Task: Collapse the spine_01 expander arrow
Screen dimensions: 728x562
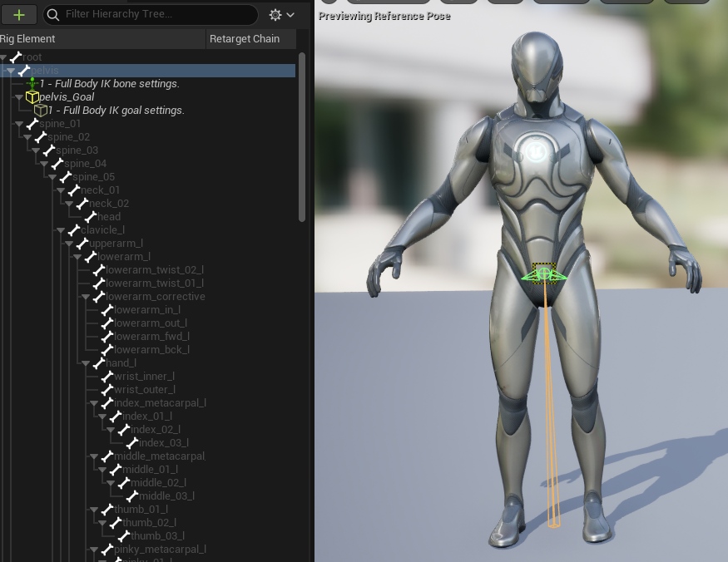Action: (x=19, y=125)
